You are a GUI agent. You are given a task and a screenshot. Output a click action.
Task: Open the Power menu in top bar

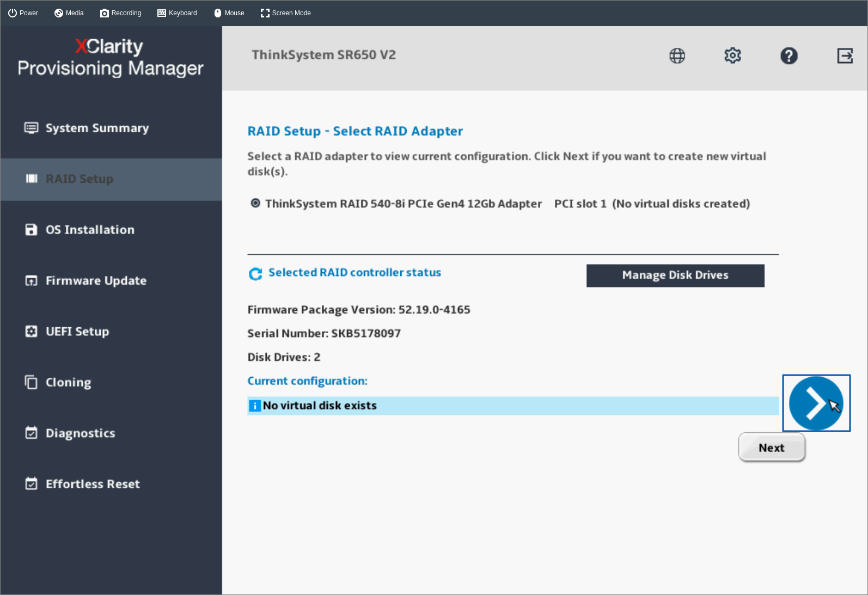[23, 13]
